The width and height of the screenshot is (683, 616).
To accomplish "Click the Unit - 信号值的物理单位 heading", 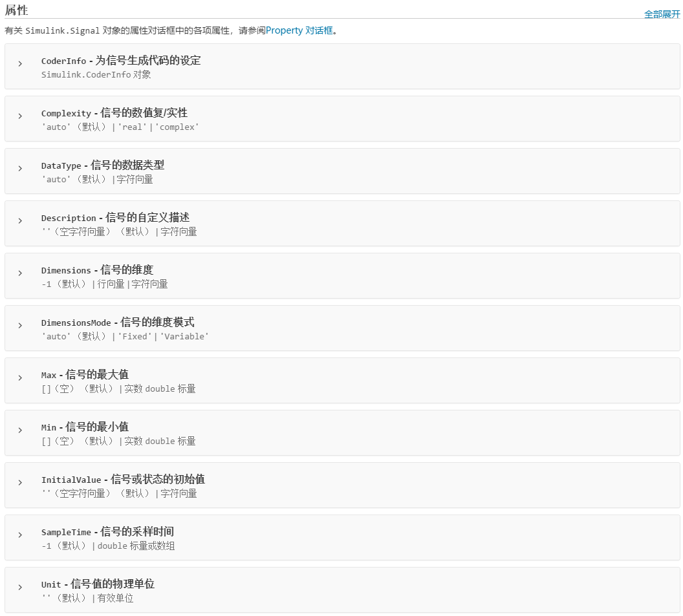I will tap(98, 584).
